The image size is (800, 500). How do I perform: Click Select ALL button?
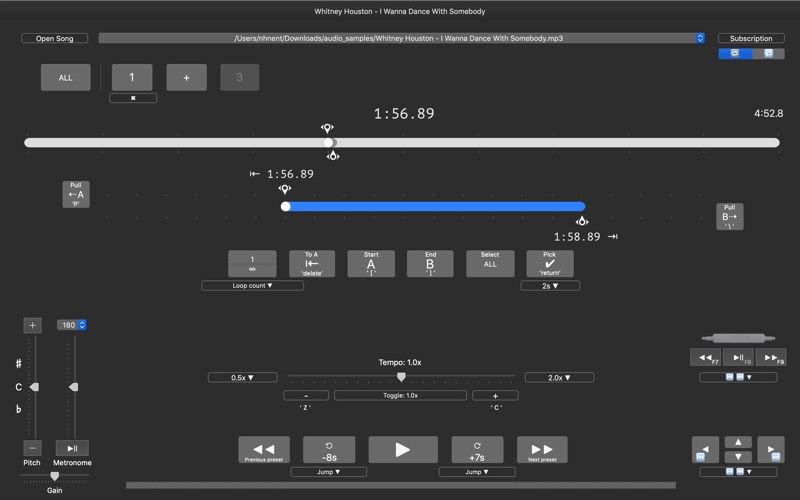tap(490, 264)
